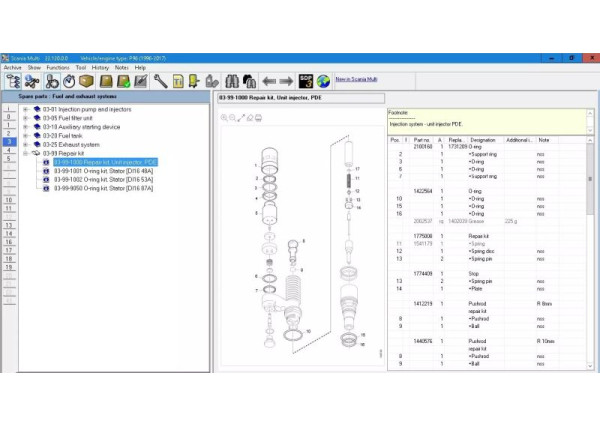Open the History menu

(100, 67)
